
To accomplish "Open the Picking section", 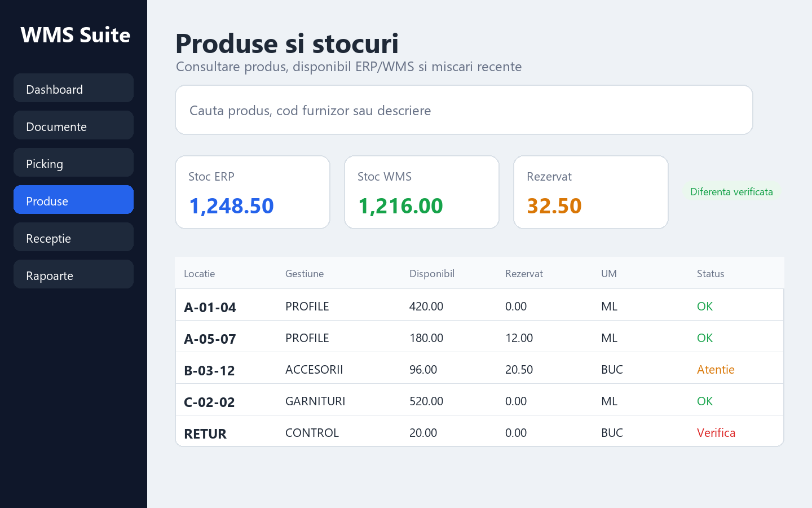I will click(x=73, y=163).
